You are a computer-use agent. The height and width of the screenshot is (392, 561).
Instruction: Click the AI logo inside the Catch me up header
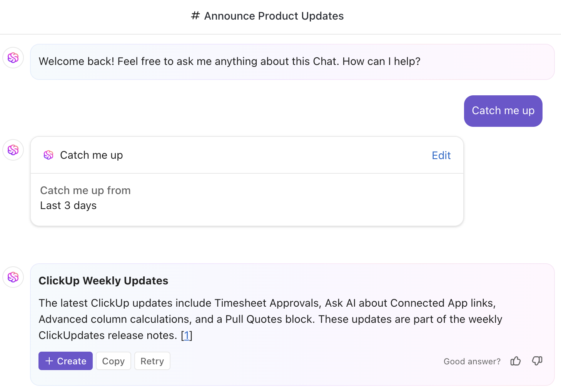(48, 155)
